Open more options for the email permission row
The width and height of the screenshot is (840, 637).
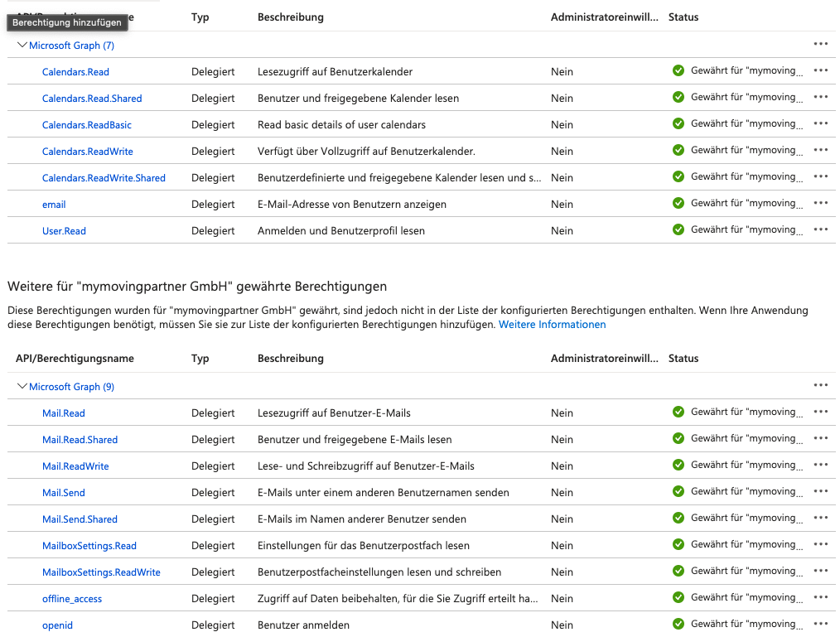click(820, 203)
